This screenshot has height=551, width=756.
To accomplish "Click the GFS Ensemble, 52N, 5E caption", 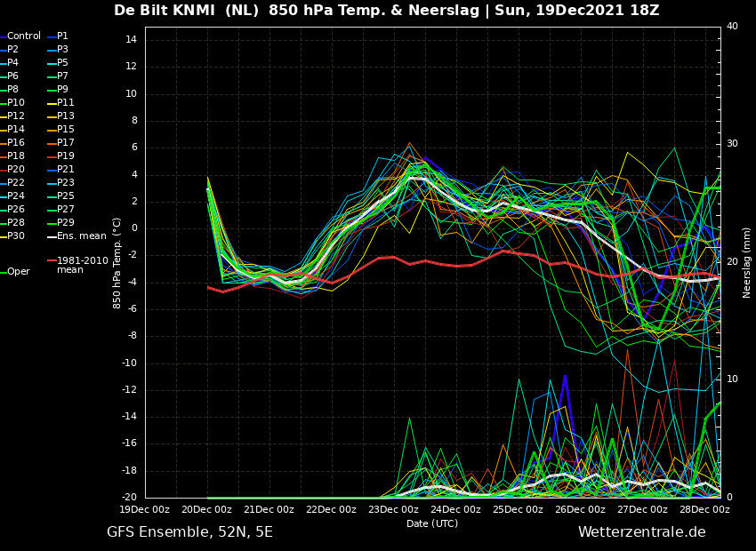I will click(x=189, y=532).
